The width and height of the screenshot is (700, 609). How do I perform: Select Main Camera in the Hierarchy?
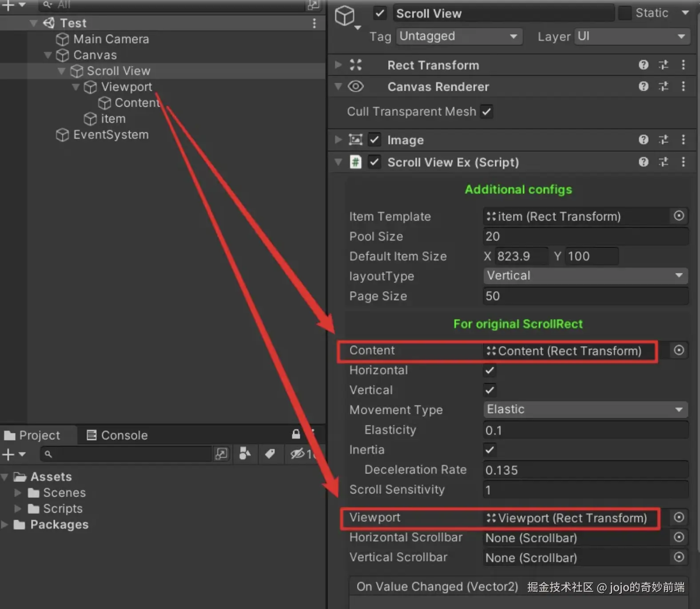point(111,39)
